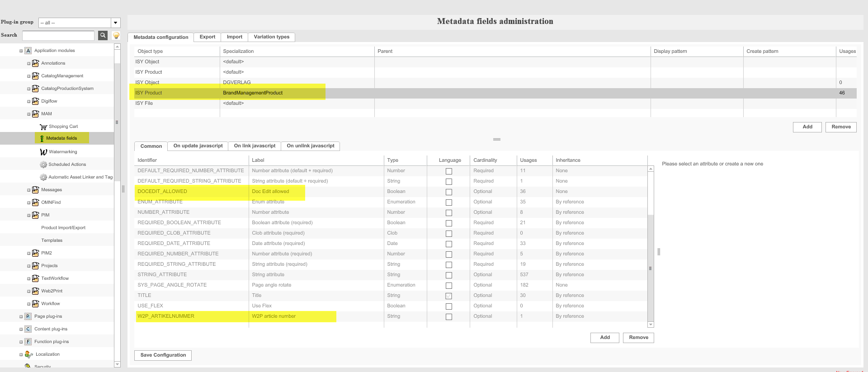This screenshot has height=372, width=868.
Task: Click Save Configuration button
Action: coord(163,355)
